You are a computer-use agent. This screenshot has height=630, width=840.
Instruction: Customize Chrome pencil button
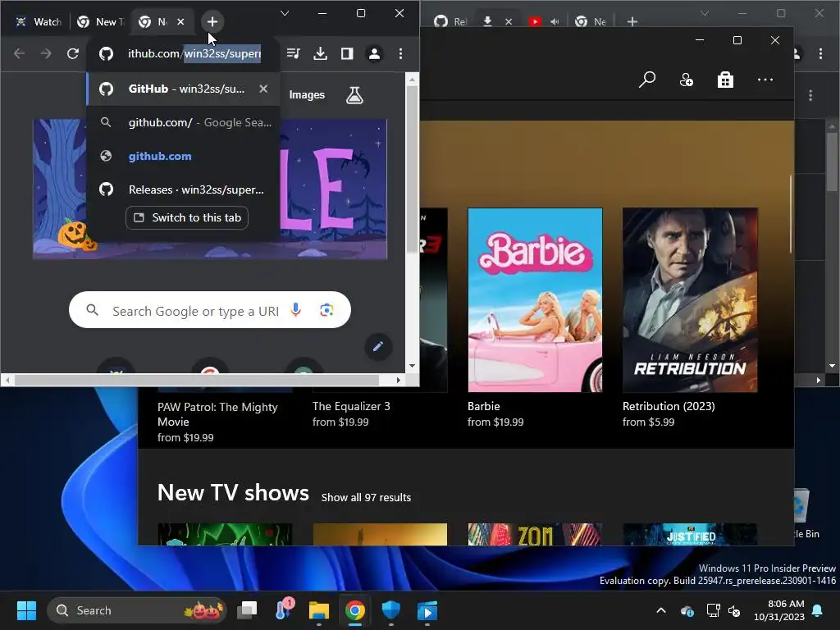pyautogui.click(x=378, y=347)
